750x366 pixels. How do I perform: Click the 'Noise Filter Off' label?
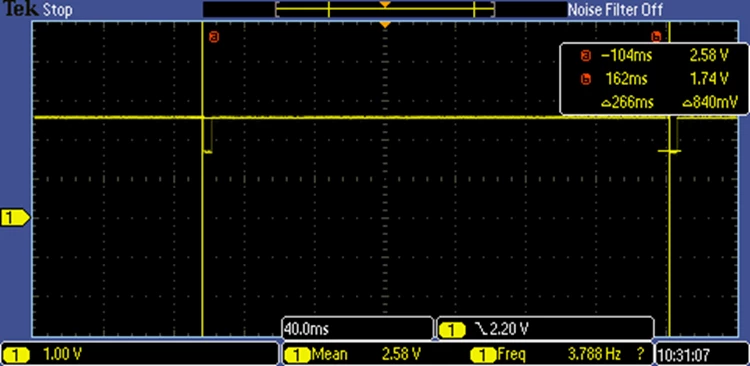pyautogui.click(x=615, y=10)
